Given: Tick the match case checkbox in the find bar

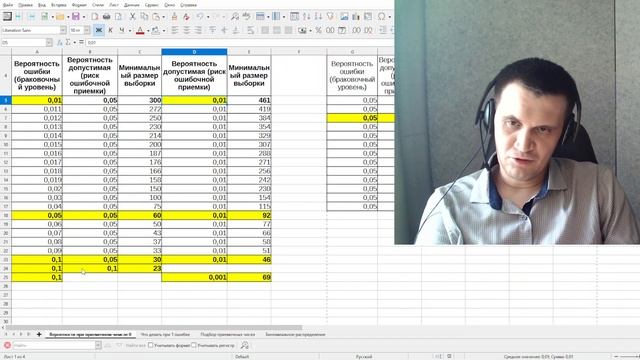Looking at the screenshot, I should (x=194, y=345).
